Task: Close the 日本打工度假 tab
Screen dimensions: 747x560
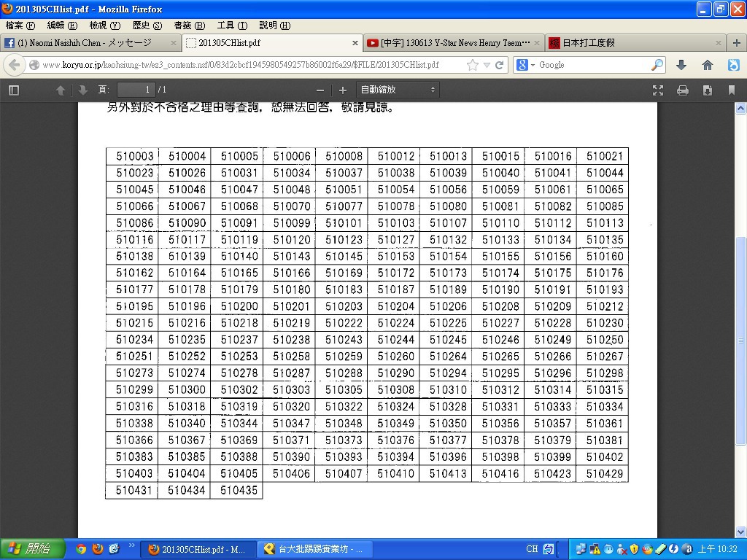Action: [719, 43]
